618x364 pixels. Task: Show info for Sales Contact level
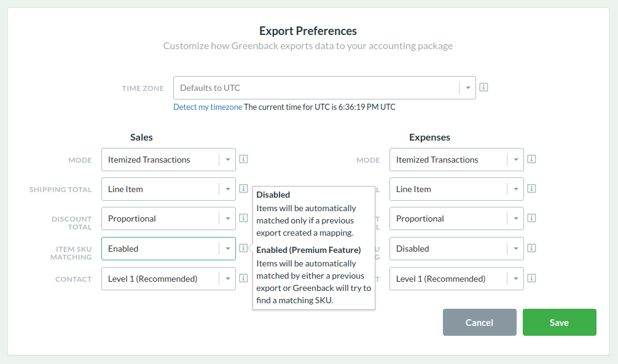click(243, 278)
